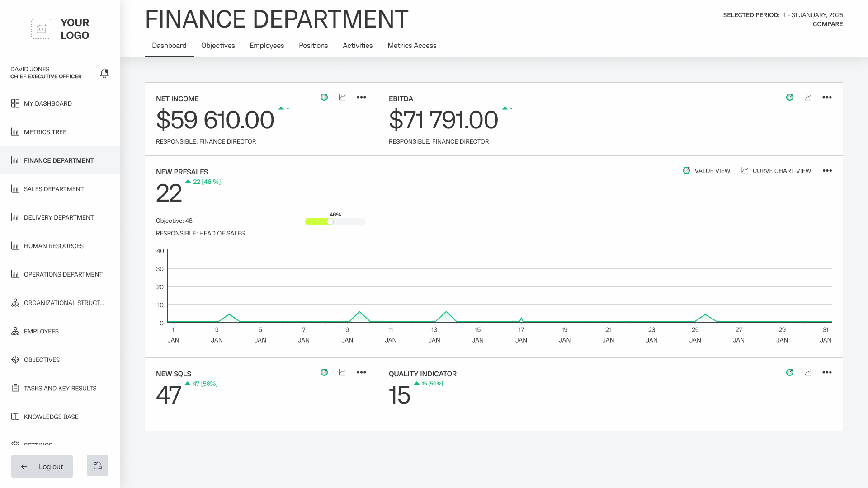Switch the EBITDA card to chart view
This screenshot has height=488, width=868.
click(x=808, y=97)
